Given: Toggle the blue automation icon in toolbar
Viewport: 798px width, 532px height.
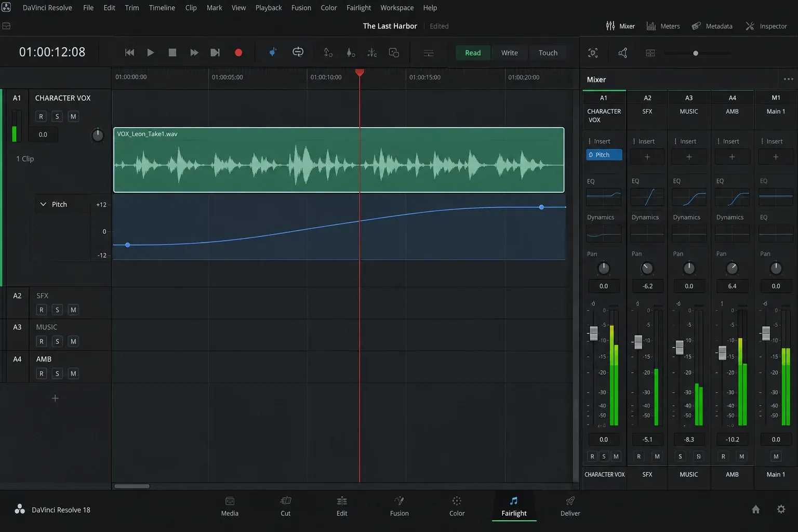Looking at the screenshot, I should point(272,52).
